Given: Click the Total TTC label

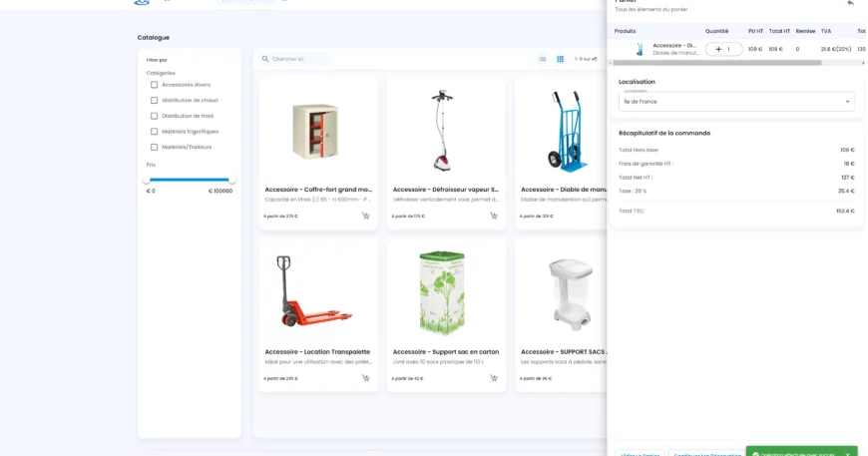Looking at the screenshot, I should coord(632,211).
